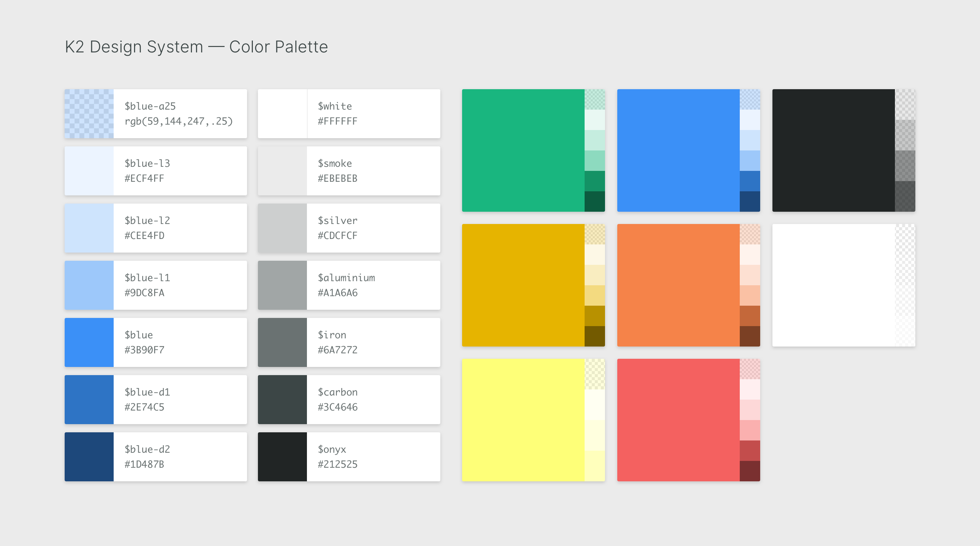Select the $smoke #EBEBEB swatch

282,171
